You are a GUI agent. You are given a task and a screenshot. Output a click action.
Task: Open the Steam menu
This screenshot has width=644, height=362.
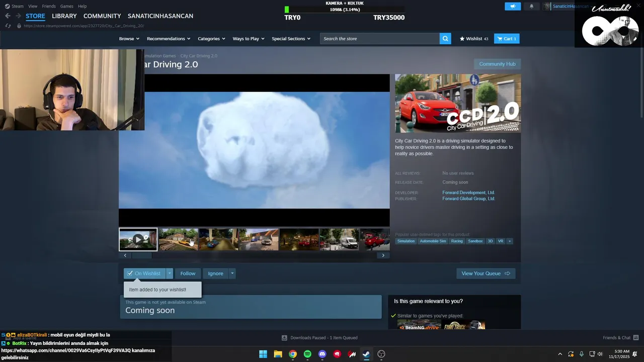click(x=14, y=6)
